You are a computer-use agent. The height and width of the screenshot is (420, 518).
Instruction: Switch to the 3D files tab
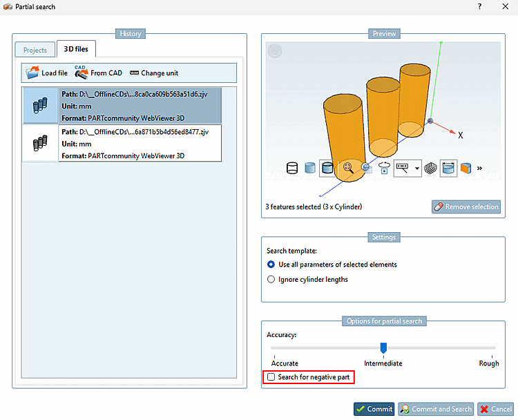[x=76, y=49]
